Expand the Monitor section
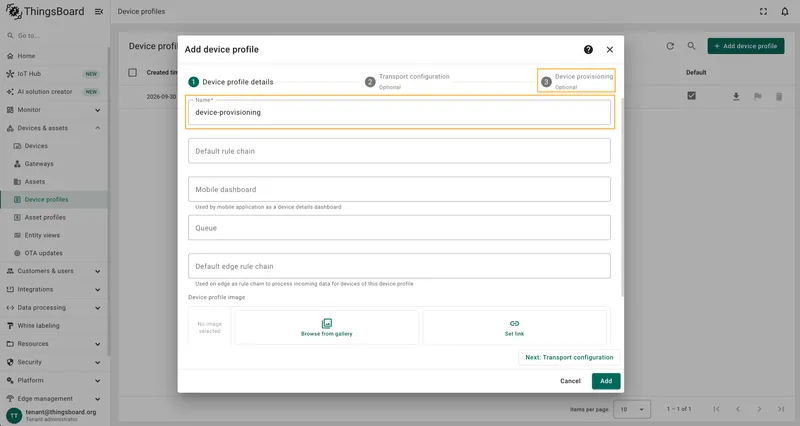This screenshot has width=800, height=426. click(x=54, y=110)
